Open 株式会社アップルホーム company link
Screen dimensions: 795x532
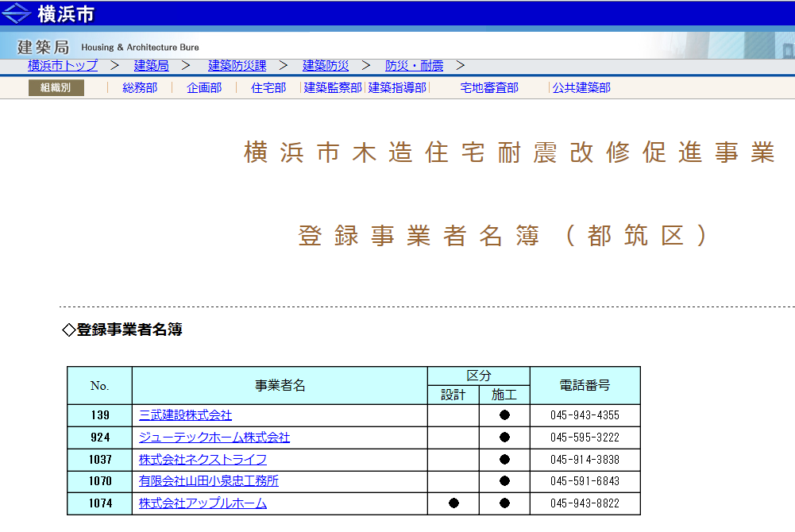203,503
